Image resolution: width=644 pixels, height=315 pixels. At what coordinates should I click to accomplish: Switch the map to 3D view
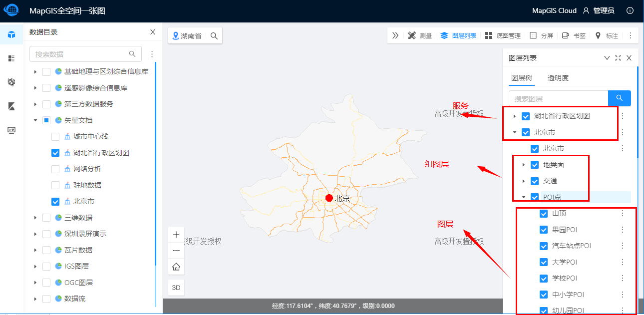(176, 288)
